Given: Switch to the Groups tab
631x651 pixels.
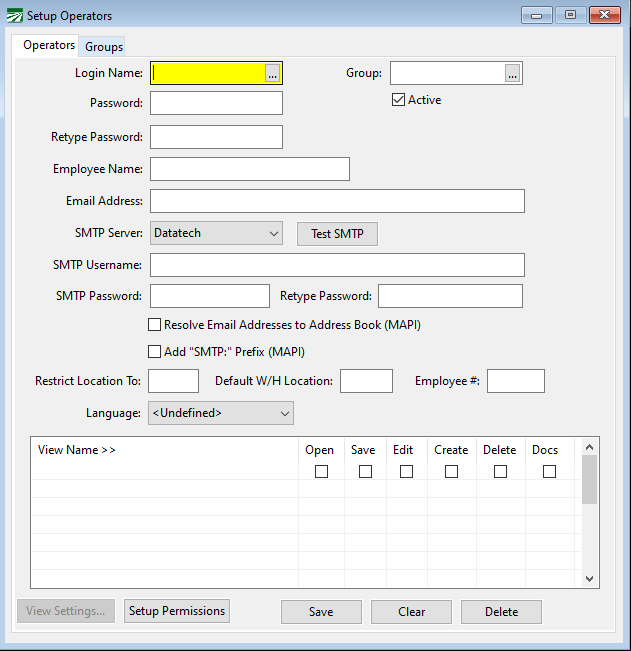Looking at the screenshot, I should tap(104, 47).
